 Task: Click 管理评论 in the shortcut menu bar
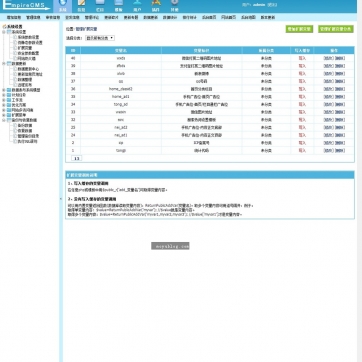tap(92, 17)
